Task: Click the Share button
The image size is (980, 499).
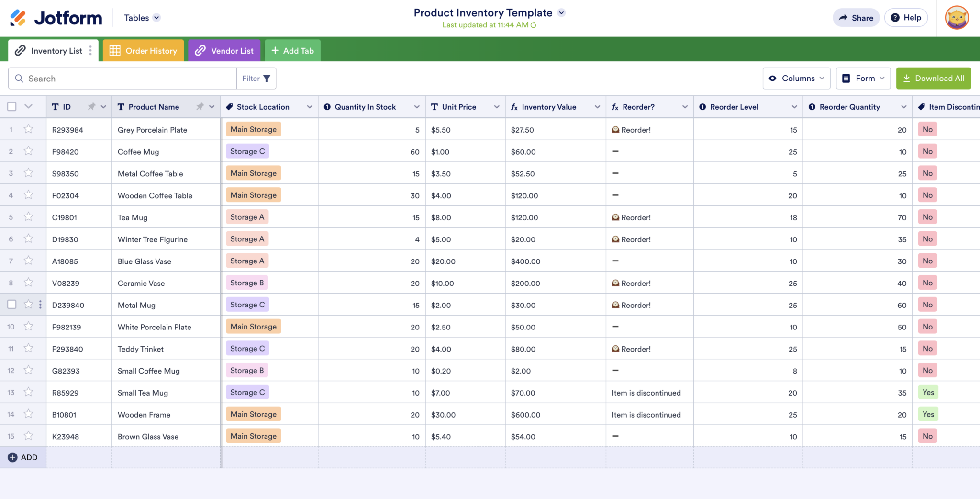Action: [x=856, y=18]
